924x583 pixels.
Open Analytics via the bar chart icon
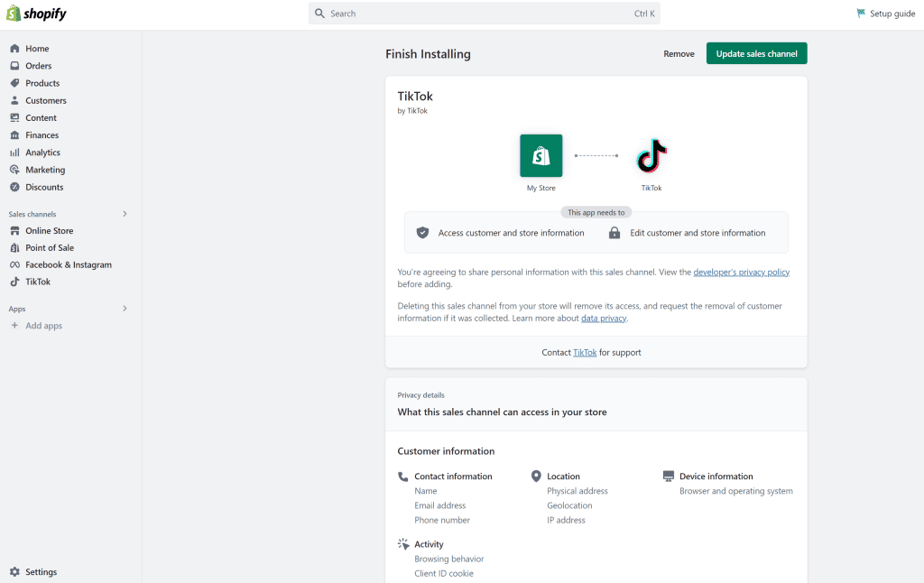click(14, 153)
